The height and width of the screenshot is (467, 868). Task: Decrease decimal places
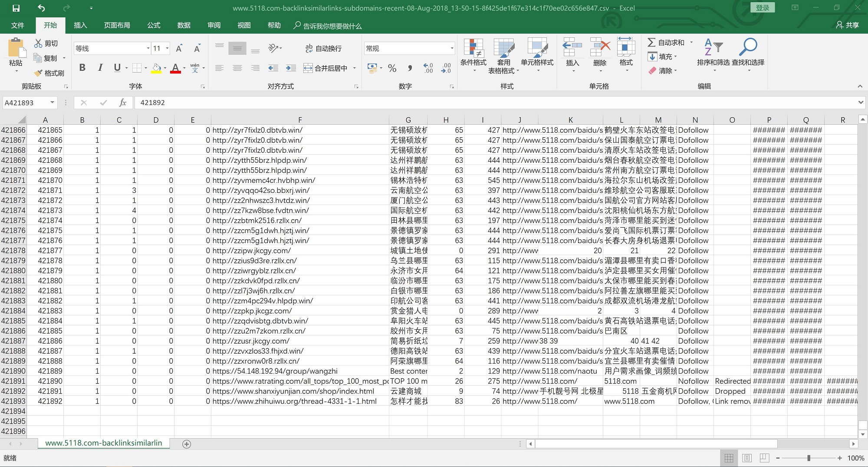pos(446,68)
